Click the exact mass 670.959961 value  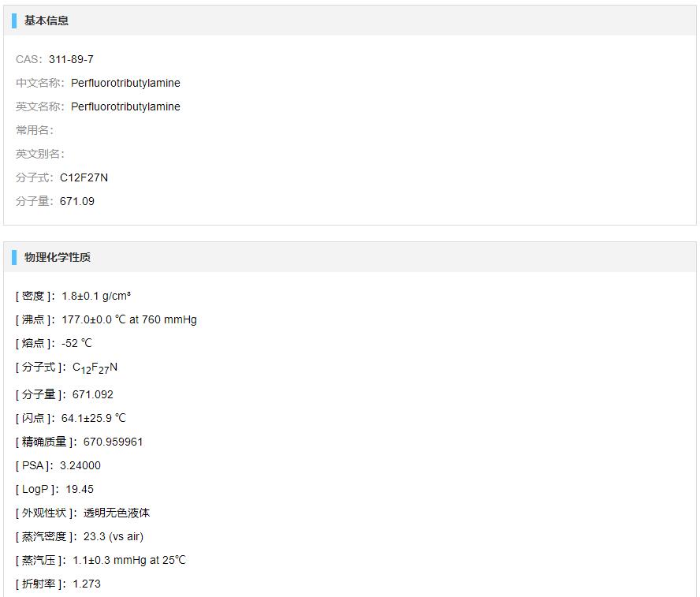click(x=113, y=442)
